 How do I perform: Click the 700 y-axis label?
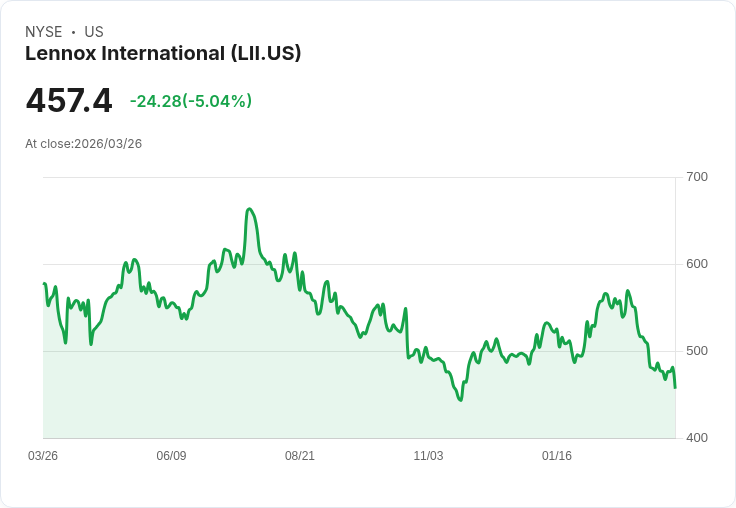697,177
